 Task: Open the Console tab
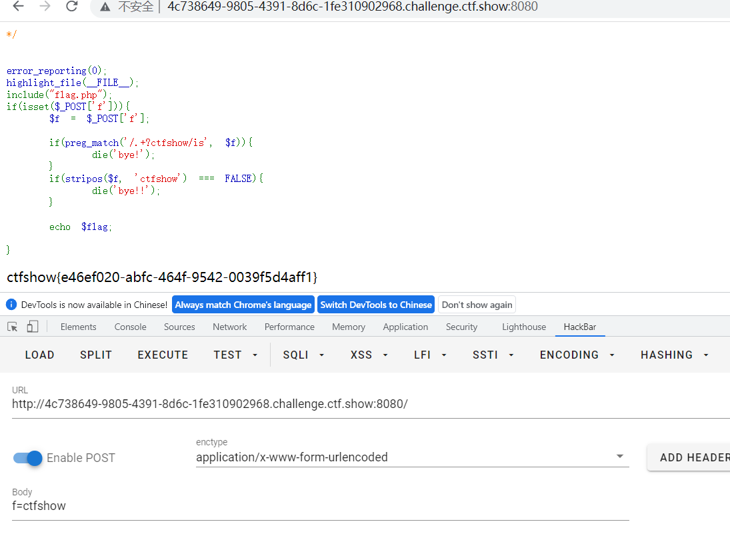coord(131,327)
